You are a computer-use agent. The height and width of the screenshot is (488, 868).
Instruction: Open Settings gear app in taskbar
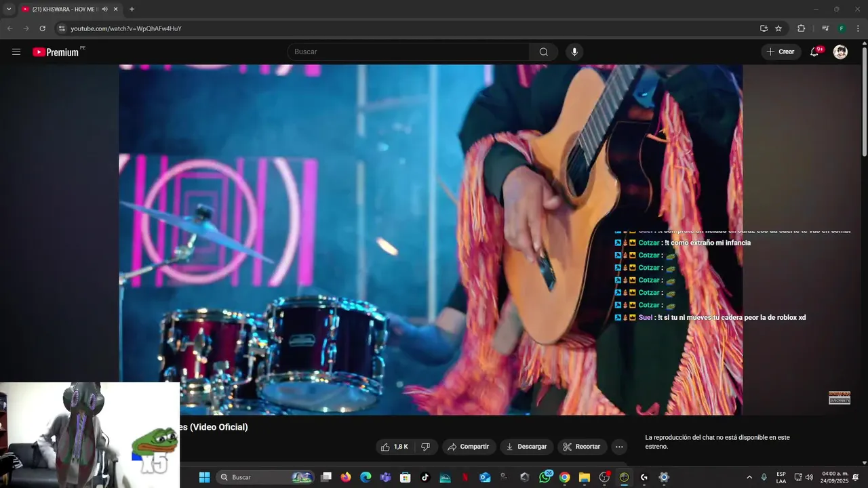point(664,477)
